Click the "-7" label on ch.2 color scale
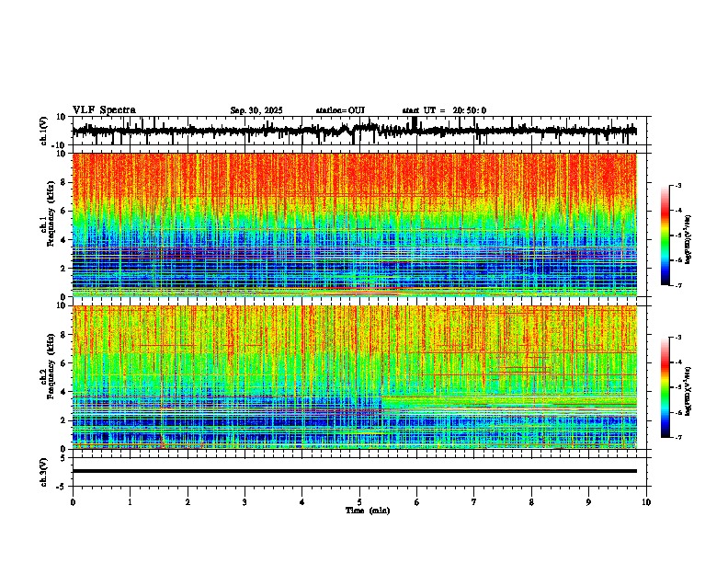Viewport: 728px width, 563px height. (678, 437)
